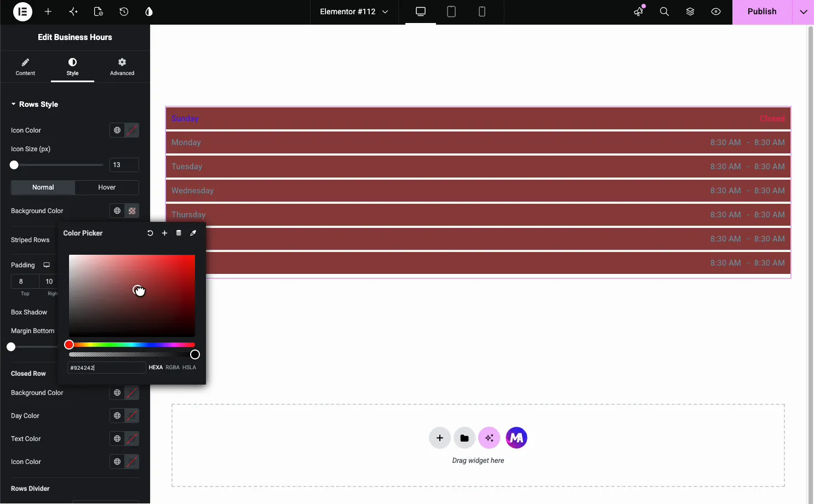Open the History clock icon
This screenshot has width=814, height=504.
click(x=124, y=12)
